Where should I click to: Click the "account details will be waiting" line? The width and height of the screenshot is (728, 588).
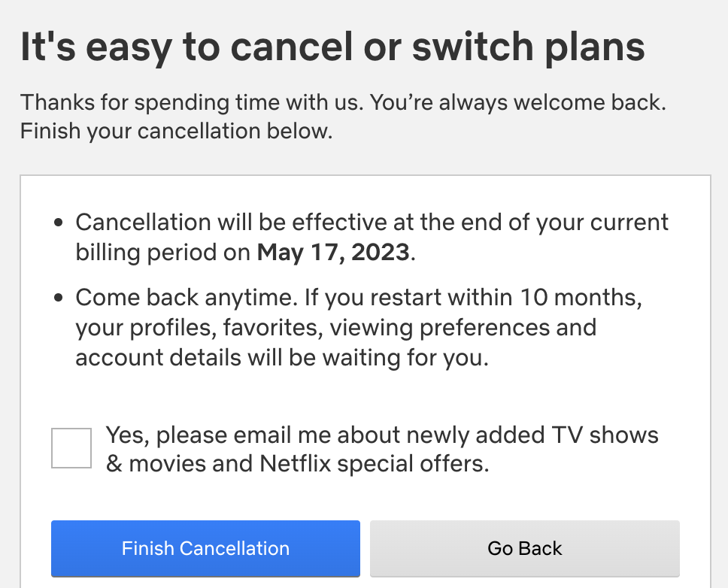pos(282,358)
